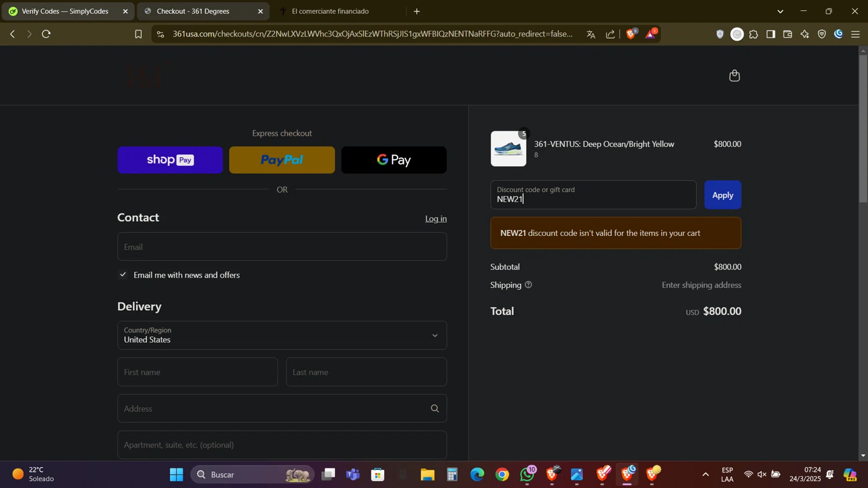Switch to Verify Codes — SimplyCodes tab
Screen dimensions: 868x488
tap(65, 12)
